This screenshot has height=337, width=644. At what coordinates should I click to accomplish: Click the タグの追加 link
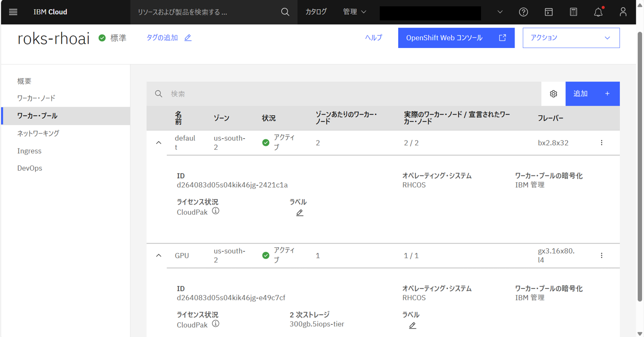pos(162,38)
